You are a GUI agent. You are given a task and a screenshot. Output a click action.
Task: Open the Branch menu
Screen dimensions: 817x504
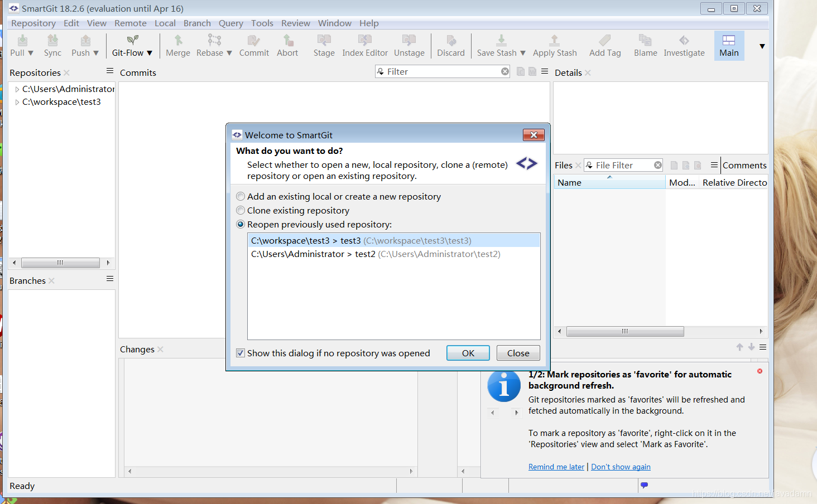[x=197, y=23]
